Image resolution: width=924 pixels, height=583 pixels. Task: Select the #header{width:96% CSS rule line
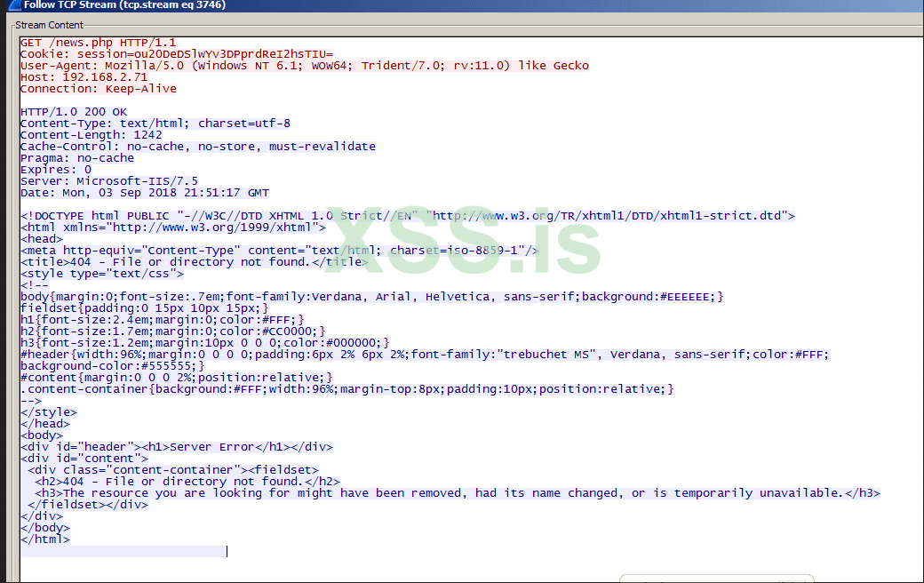425,355
